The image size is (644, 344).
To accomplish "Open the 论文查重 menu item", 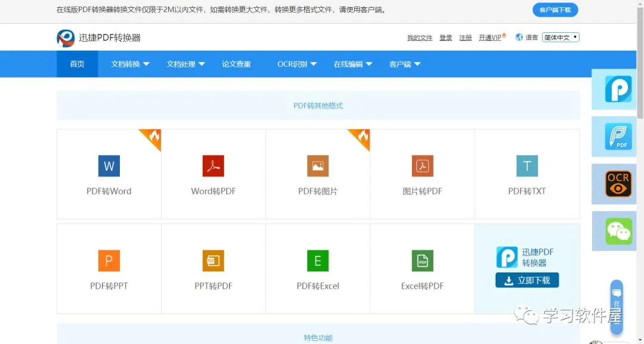I will coord(237,64).
